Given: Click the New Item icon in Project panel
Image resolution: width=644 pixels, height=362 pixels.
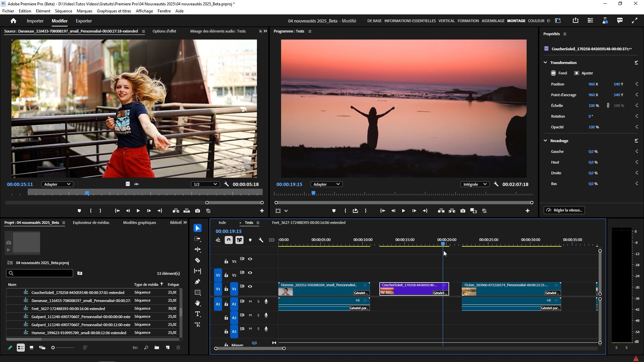Looking at the screenshot, I should (167, 348).
